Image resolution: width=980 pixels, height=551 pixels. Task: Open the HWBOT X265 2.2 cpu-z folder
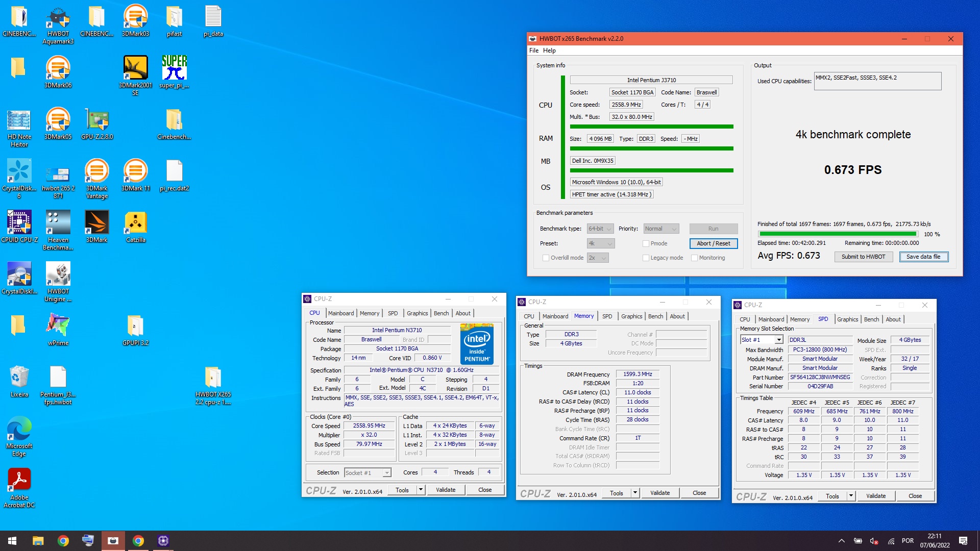point(213,385)
